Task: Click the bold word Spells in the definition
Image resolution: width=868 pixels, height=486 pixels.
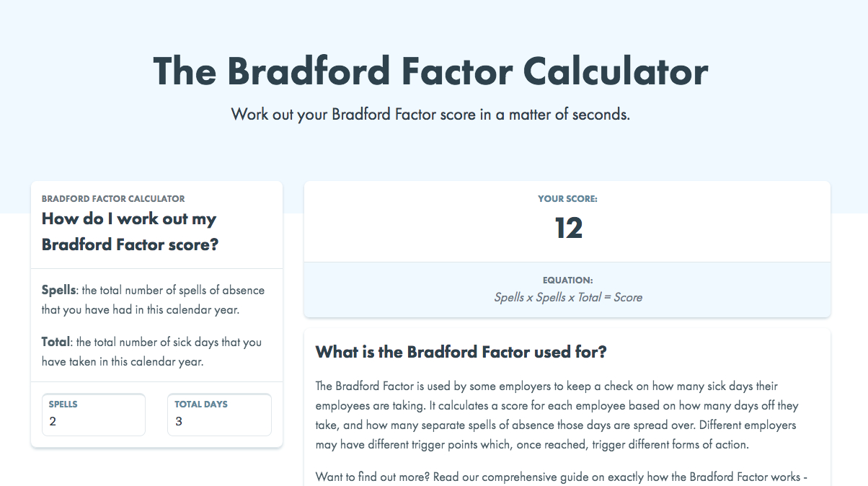Action: pyautogui.click(x=58, y=290)
